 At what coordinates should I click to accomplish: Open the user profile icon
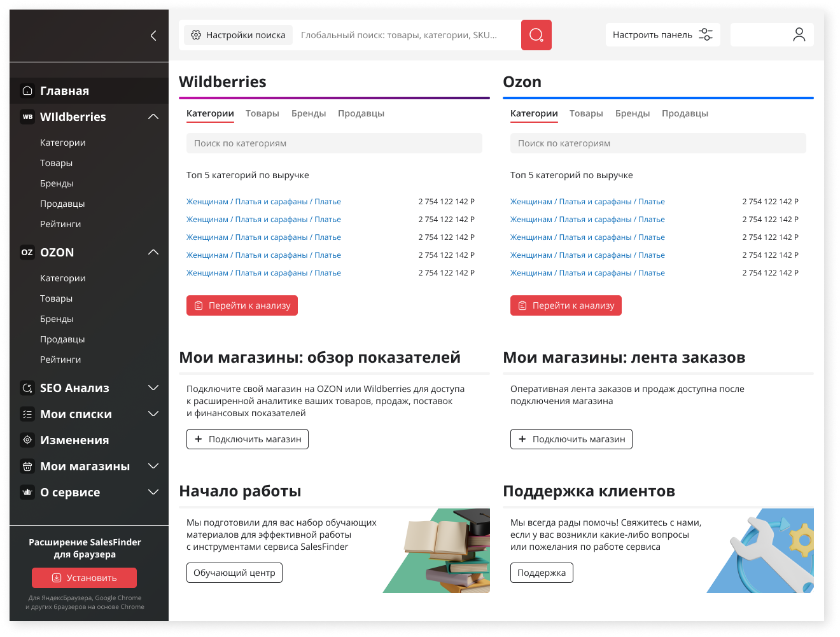click(x=799, y=34)
